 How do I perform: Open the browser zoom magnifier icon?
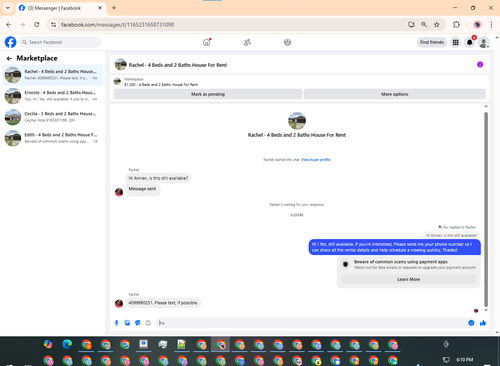pos(424,24)
